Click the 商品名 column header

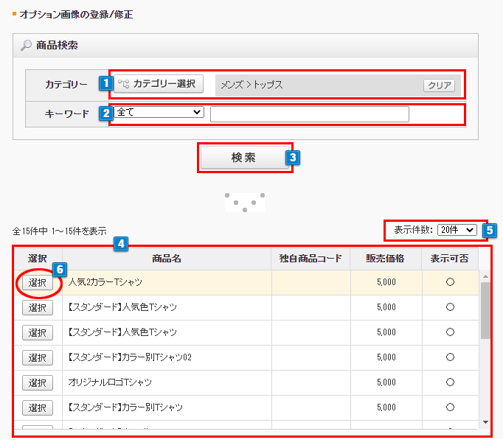167,259
